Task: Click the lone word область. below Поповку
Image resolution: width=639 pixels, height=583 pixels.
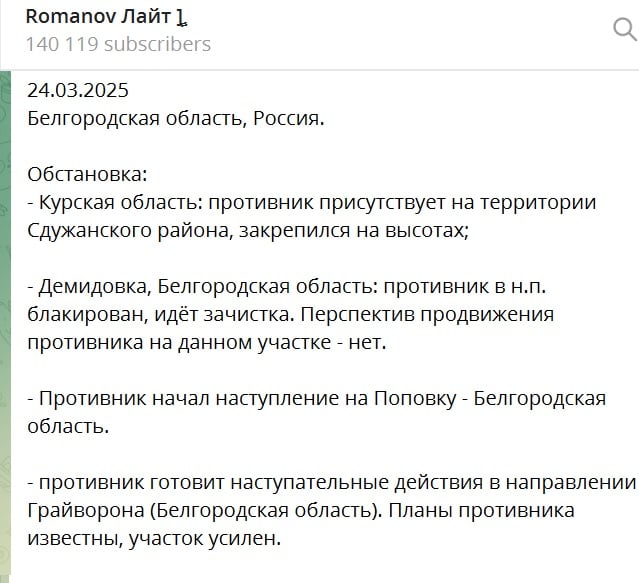Action: pos(68,426)
